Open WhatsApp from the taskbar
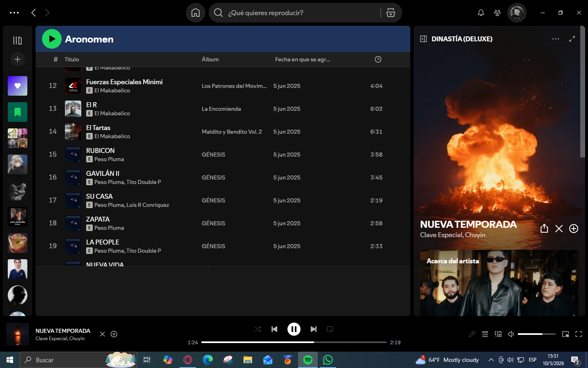 tap(328, 360)
